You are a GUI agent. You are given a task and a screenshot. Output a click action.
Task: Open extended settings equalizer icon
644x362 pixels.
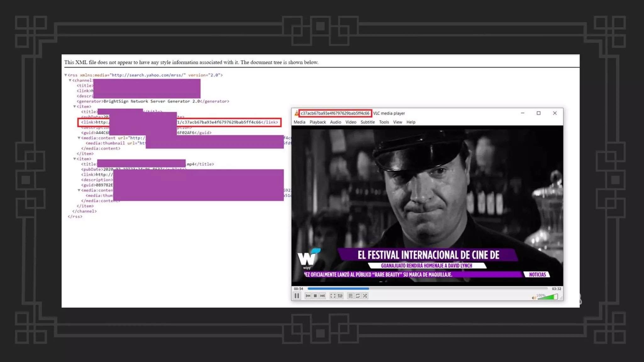[340, 296]
